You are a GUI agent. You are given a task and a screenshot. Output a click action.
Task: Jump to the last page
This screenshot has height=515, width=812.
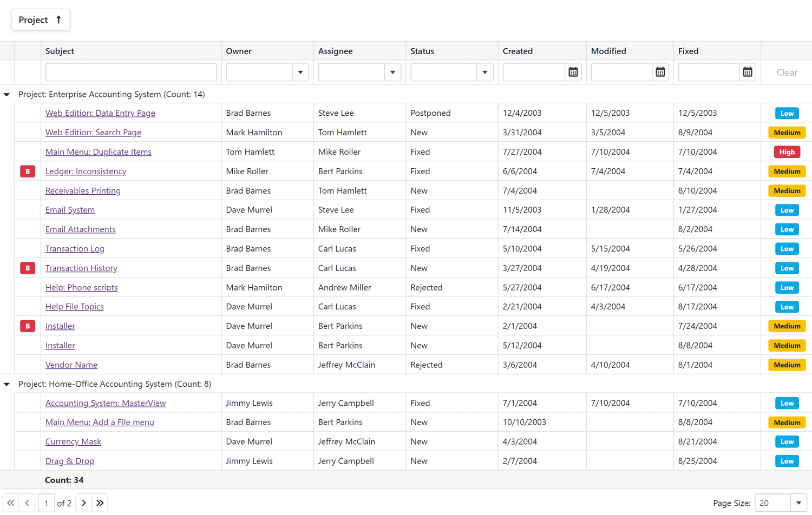100,503
